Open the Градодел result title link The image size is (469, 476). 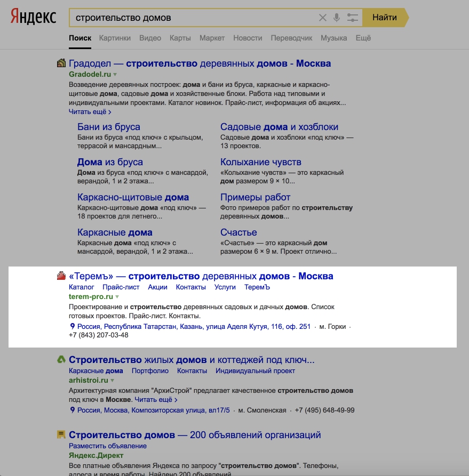point(200,63)
